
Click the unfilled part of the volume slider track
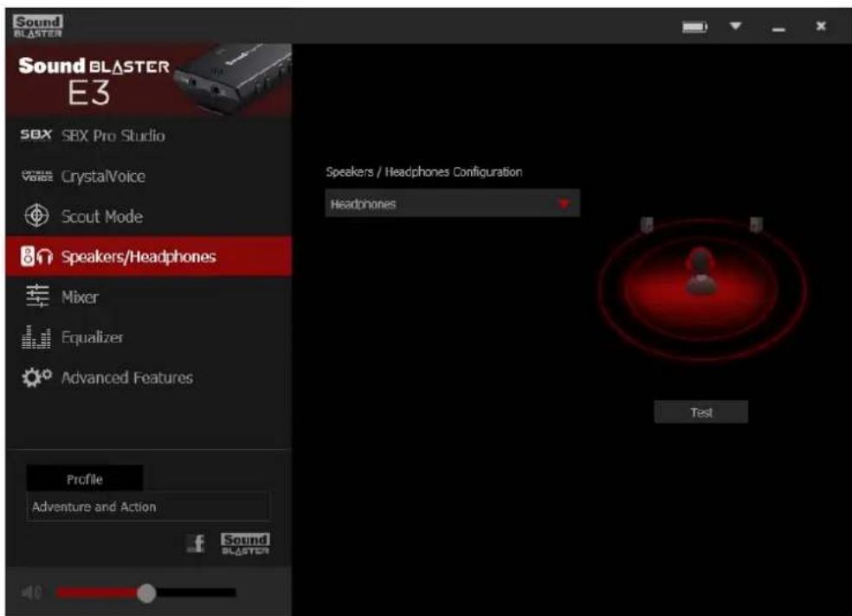pos(196,593)
